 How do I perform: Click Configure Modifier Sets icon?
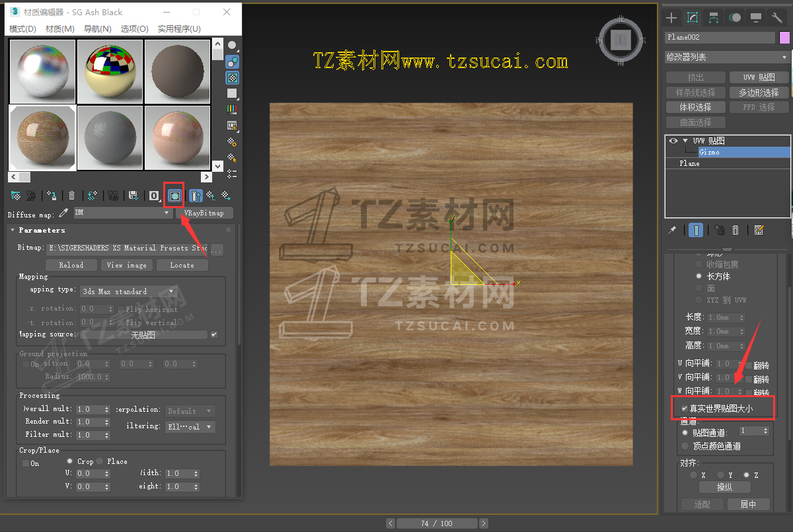759,230
